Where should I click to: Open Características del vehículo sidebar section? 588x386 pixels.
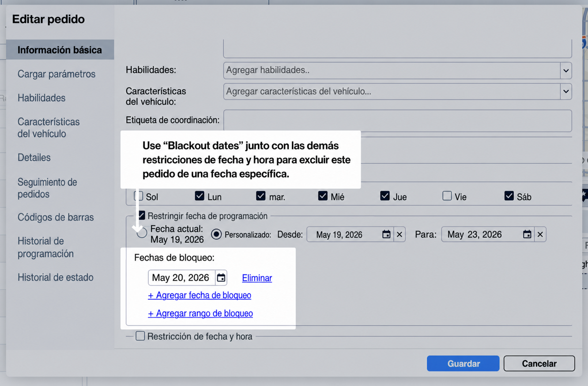tap(49, 128)
